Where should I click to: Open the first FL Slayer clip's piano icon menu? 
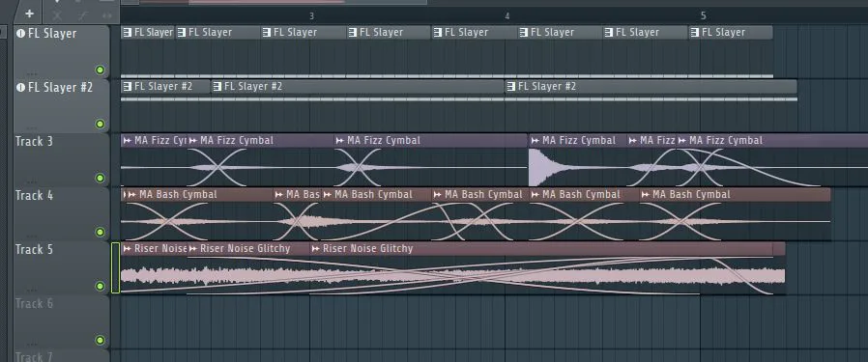(x=128, y=33)
